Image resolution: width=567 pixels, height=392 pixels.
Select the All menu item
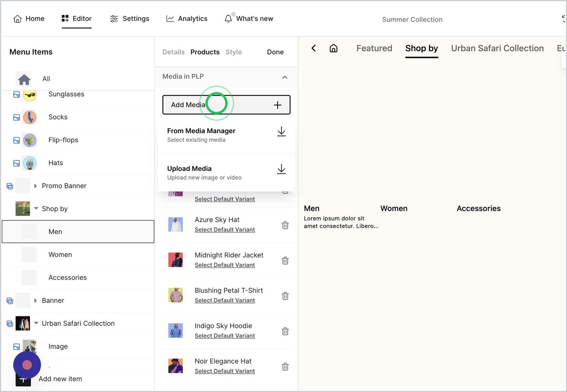click(78, 79)
